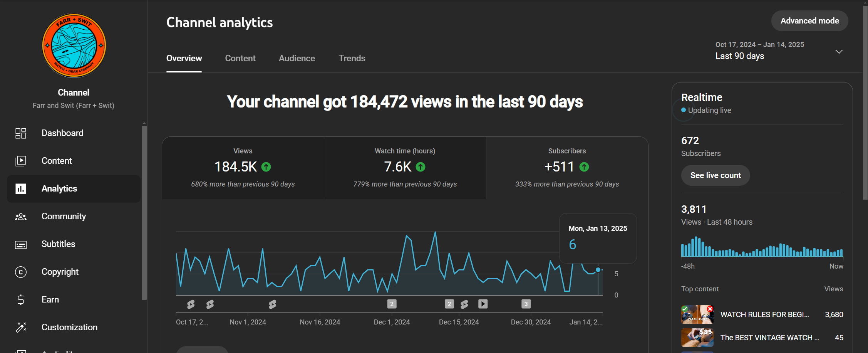The image size is (868, 353).
Task: Click the '672' subscribers count
Action: [x=690, y=141]
